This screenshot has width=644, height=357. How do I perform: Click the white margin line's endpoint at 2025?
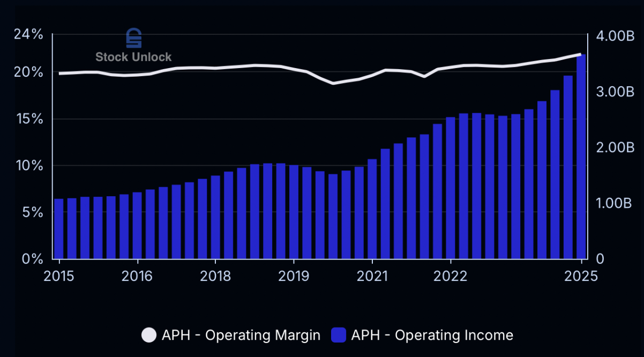(580, 54)
